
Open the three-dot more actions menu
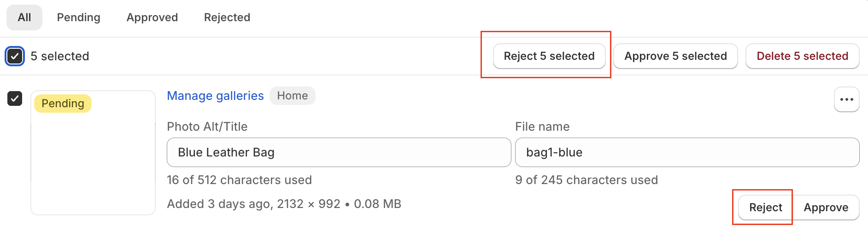pyautogui.click(x=846, y=99)
